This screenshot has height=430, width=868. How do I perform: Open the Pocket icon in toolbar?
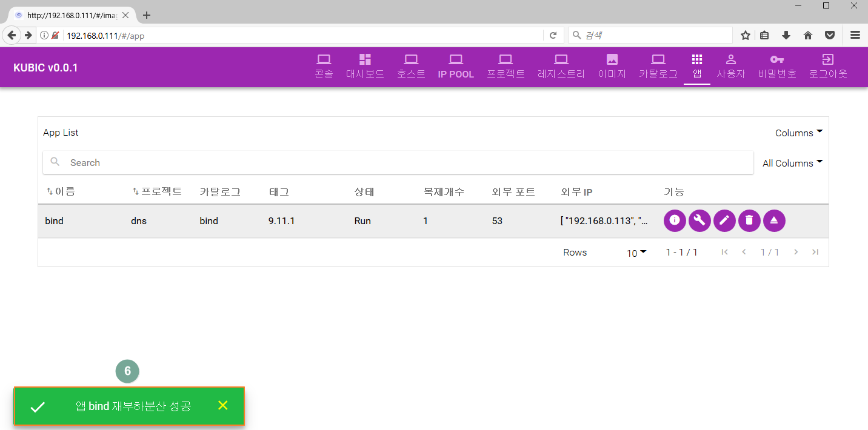(830, 35)
